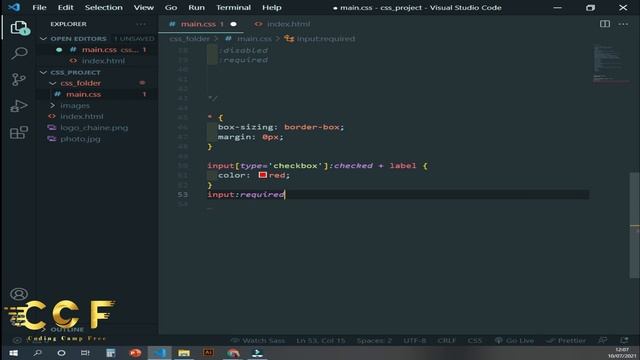Open the Extensions view

19,132
